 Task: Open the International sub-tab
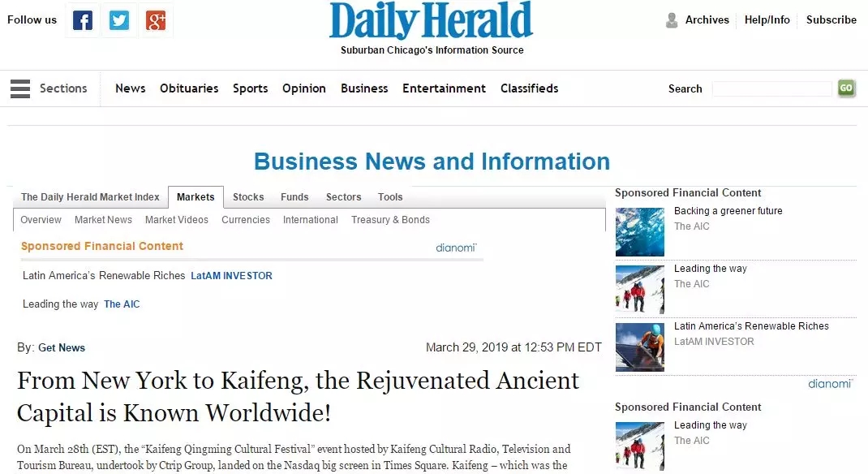(x=311, y=220)
